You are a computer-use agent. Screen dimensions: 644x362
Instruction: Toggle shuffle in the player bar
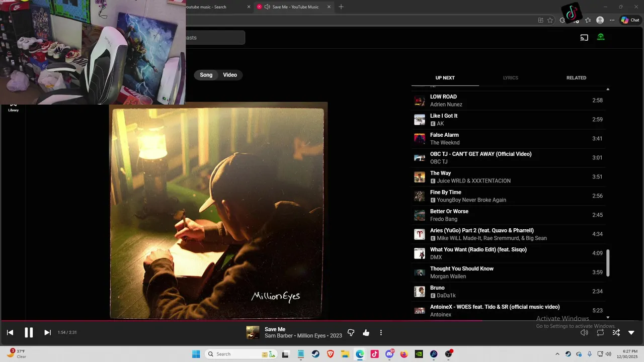[x=616, y=332]
